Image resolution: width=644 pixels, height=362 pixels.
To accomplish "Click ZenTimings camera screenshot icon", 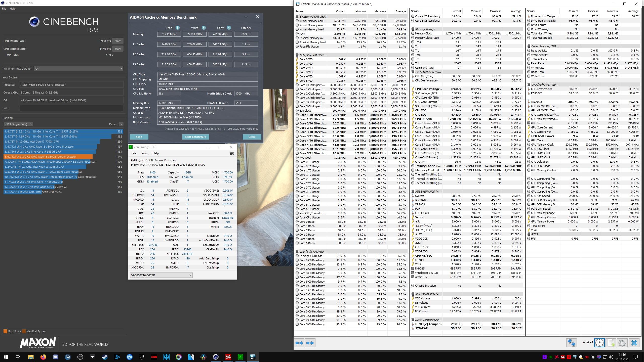I will tap(232, 154).
